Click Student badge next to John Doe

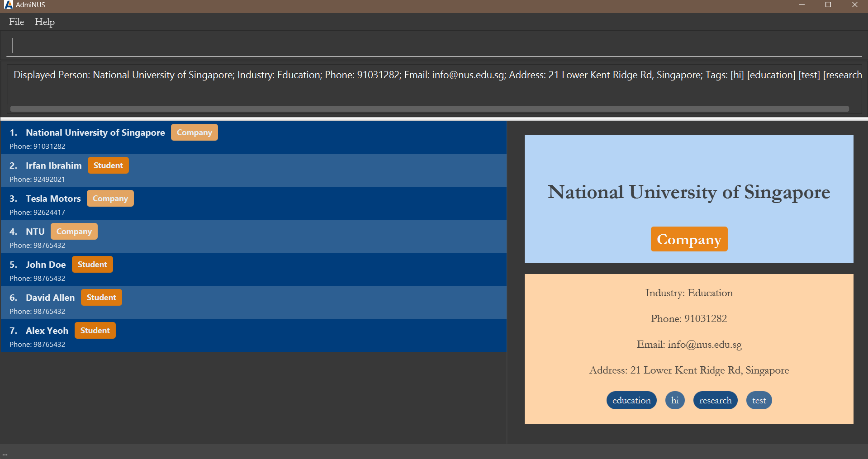click(92, 265)
